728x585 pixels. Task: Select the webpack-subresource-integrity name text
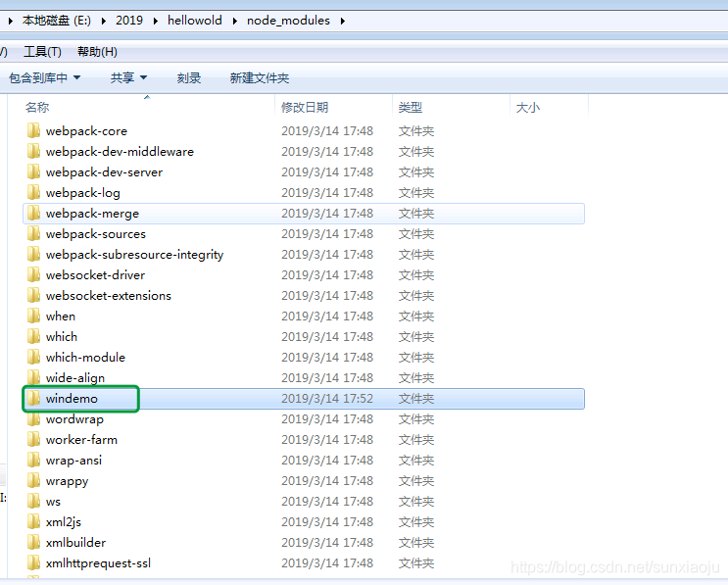[134, 255]
